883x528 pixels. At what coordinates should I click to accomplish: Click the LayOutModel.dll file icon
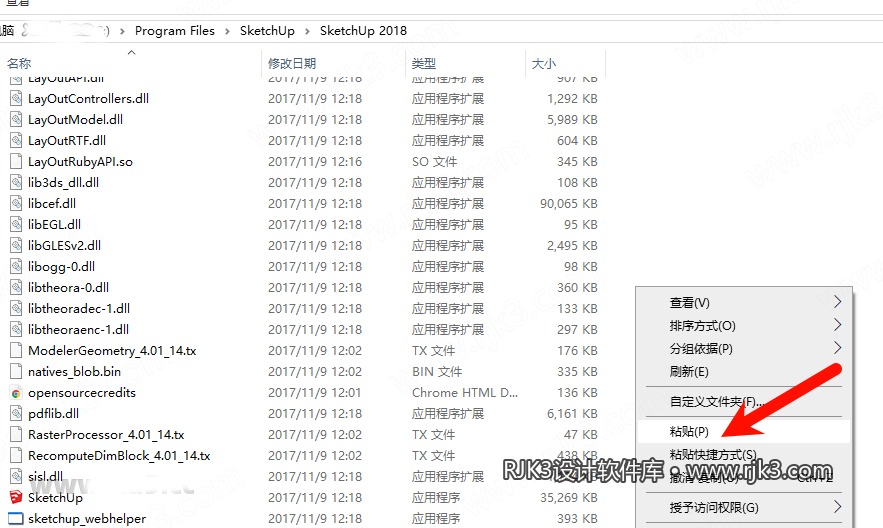click(16, 119)
